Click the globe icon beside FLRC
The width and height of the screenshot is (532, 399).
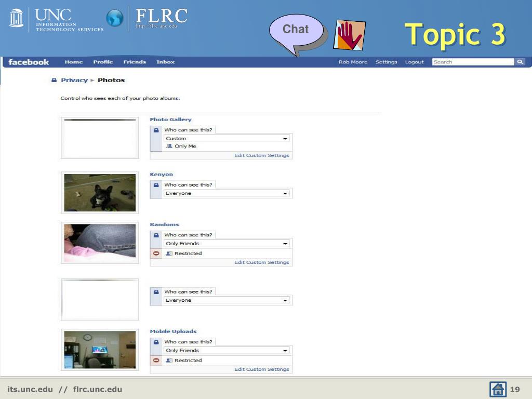click(115, 18)
